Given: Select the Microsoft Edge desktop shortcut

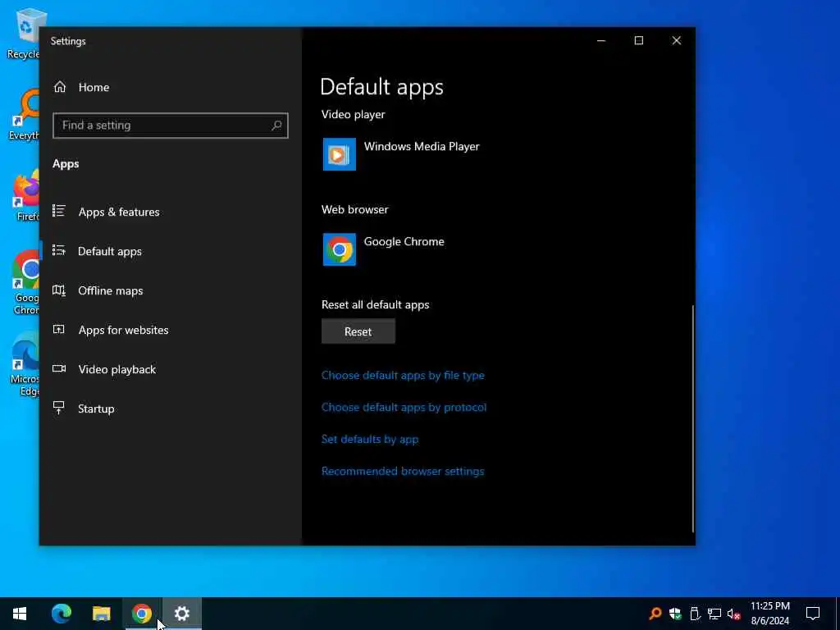Looking at the screenshot, I should click(x=25, y=364).
